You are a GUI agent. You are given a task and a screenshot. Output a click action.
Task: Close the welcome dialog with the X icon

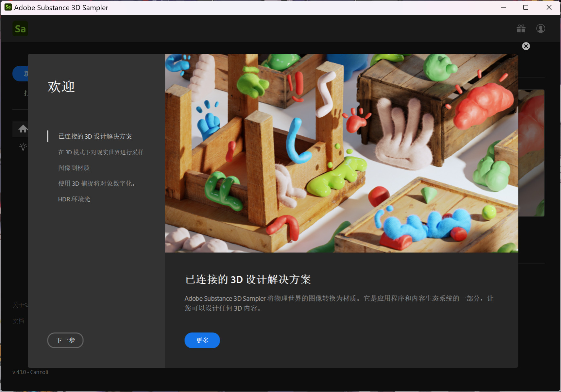tap(526, 46)
